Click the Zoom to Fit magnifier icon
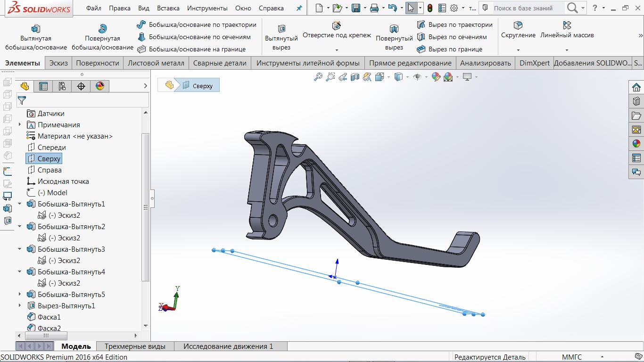Viewport: 644px width, 362px height. tap(318, 77)
